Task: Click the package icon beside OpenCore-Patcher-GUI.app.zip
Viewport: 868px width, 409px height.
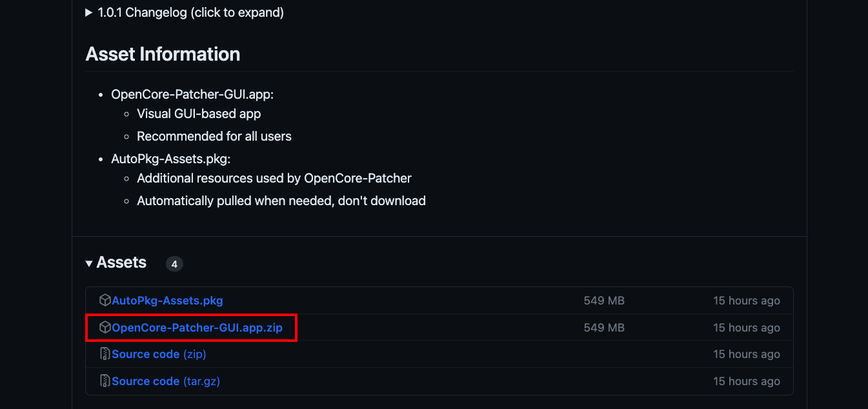Action: 105,328
